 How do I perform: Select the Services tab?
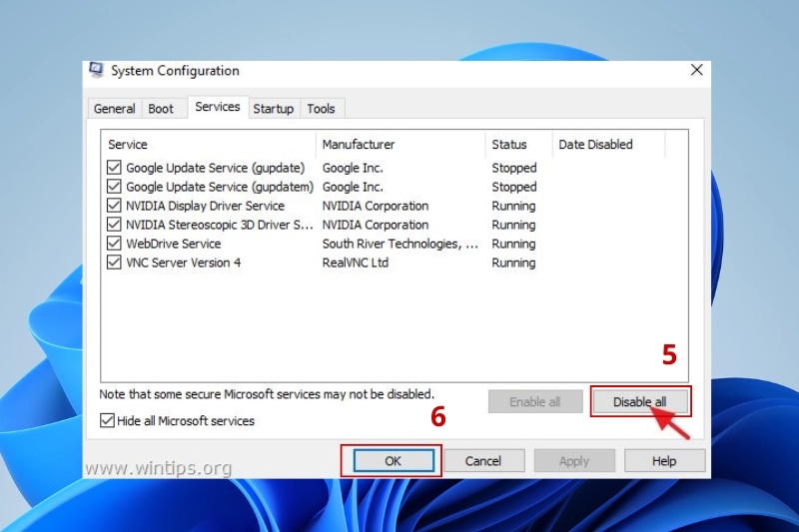218,107
